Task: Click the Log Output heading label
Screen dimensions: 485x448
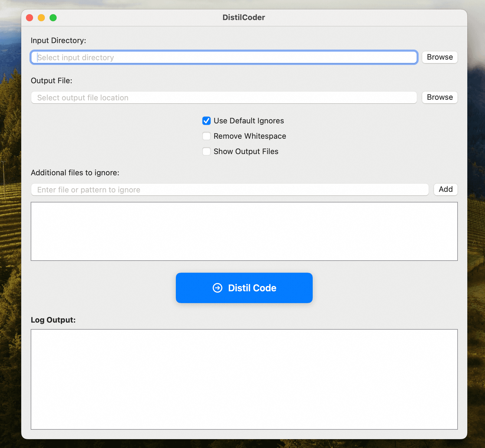Action: 53,320
